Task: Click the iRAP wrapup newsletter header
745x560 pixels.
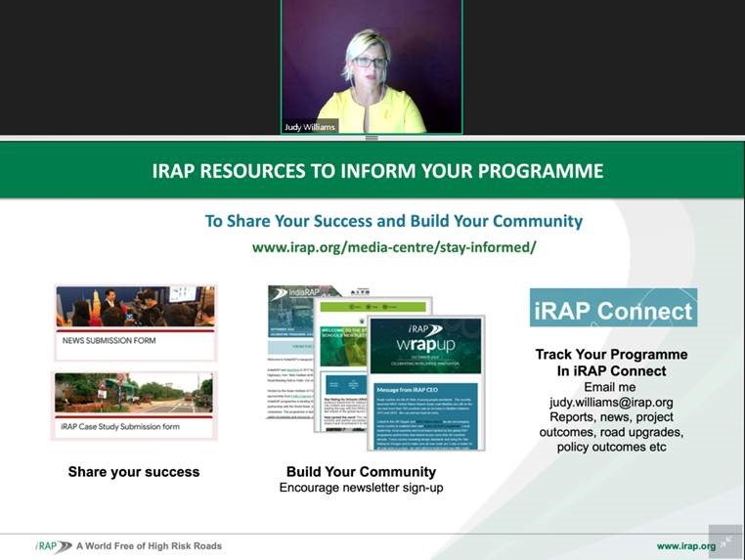Action: click(x=424, y=338)
